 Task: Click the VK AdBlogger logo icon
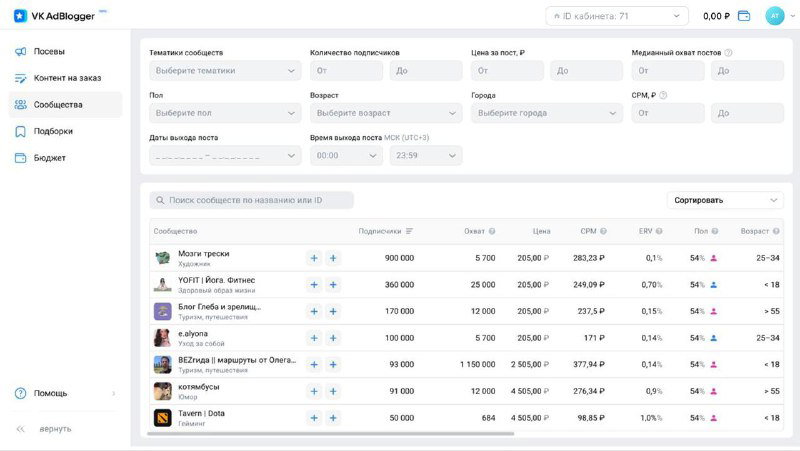pyautogui.click(x=20, y=16)
